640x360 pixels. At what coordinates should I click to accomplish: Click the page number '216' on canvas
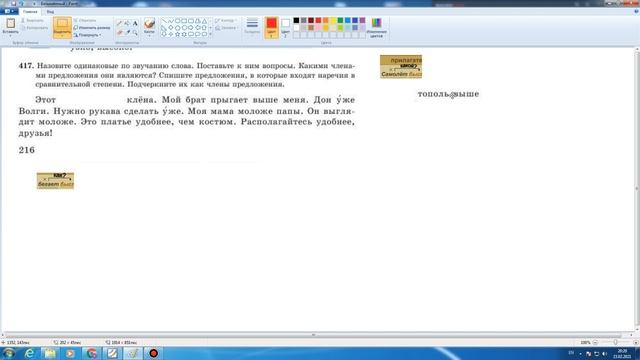pos(27,150)
